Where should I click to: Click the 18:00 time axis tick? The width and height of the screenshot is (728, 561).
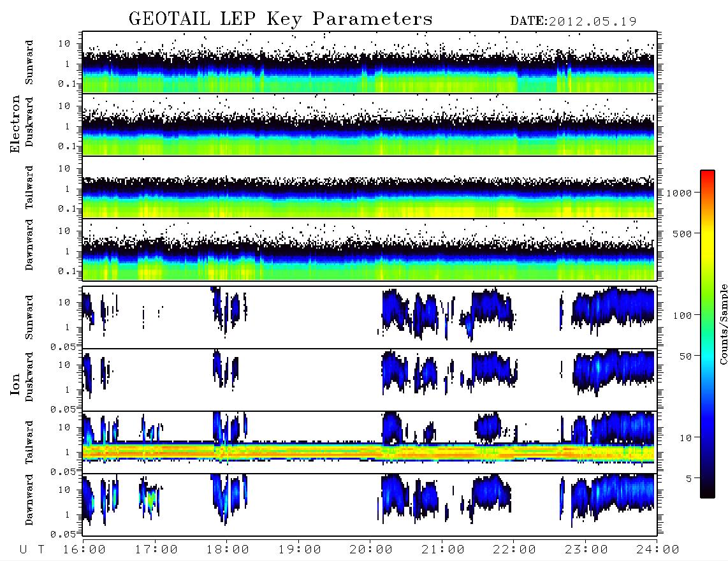click(x=228, y=550)
